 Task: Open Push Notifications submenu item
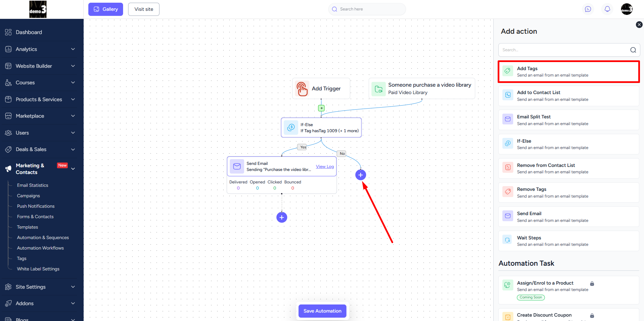pyautogui.click(x=36, y=206)
